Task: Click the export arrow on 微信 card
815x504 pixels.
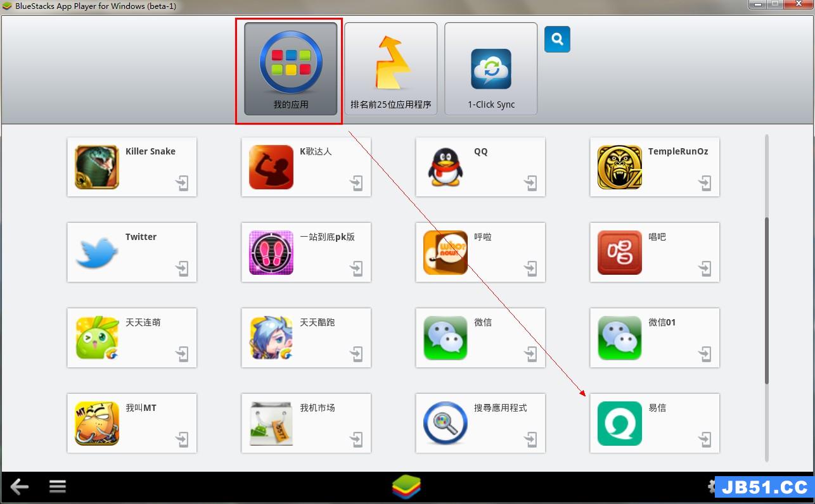Action: coord(531,355)
